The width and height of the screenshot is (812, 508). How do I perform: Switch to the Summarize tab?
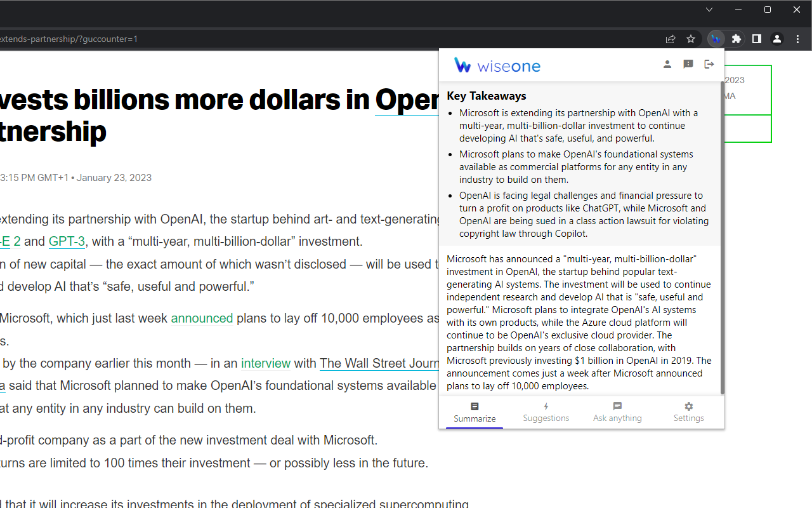pos(475,412)
